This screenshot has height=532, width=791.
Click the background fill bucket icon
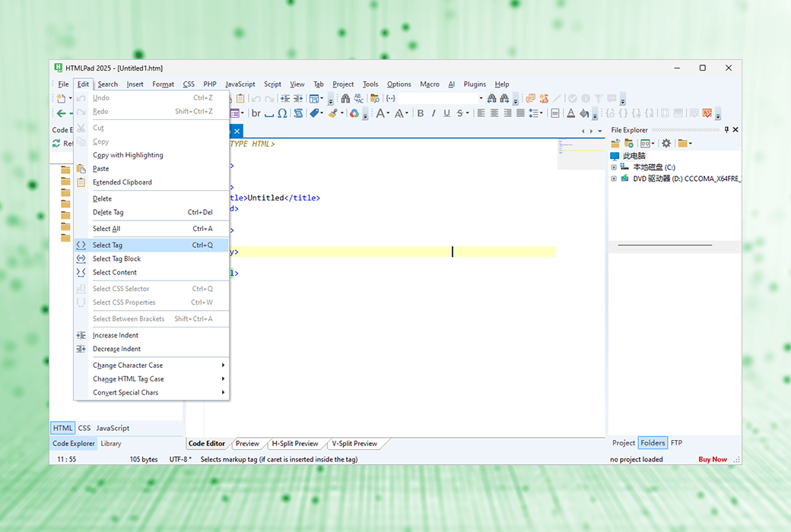(584, 113)
